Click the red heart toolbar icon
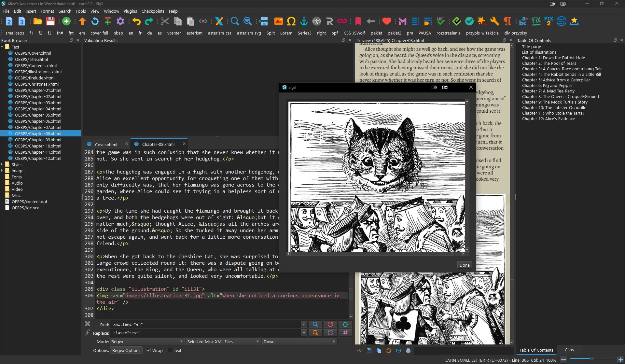This screenshot has height=364, width=625. click(x=386, y=21)
